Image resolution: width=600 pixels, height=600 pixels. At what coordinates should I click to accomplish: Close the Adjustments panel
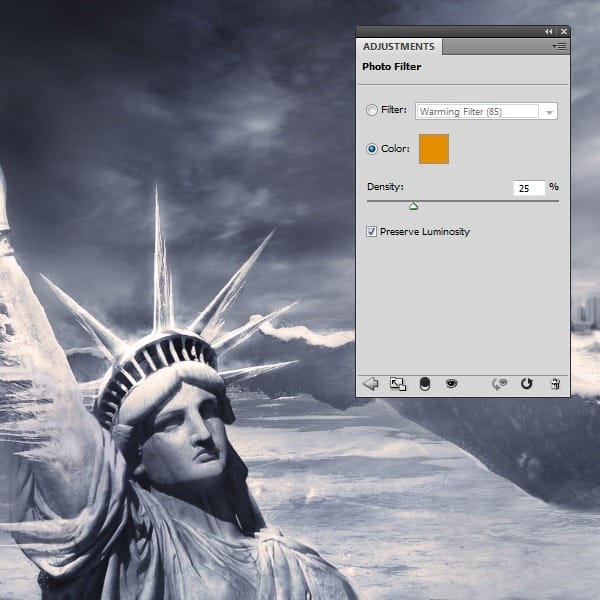click(x=562, y=32)
